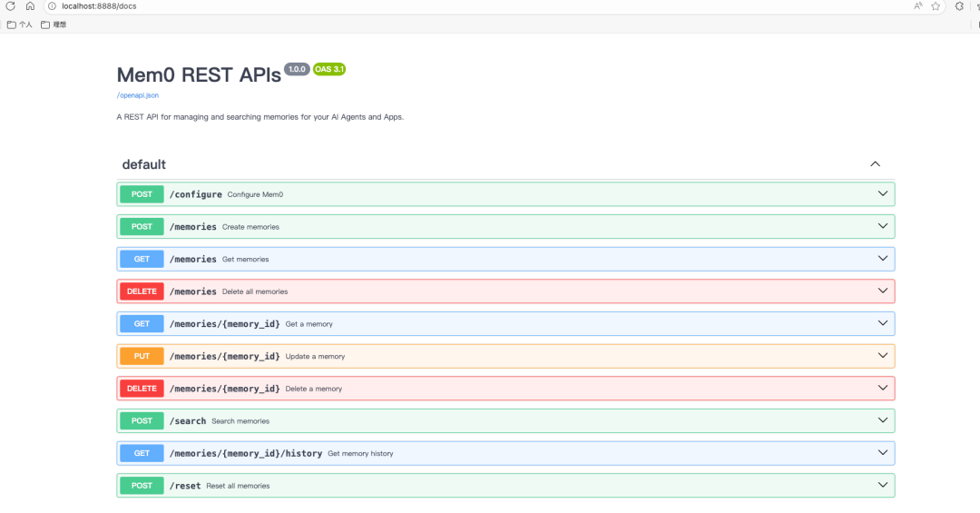Open the browser extensions icon
This screenshot has width=980, height=513.
point(959,6)
